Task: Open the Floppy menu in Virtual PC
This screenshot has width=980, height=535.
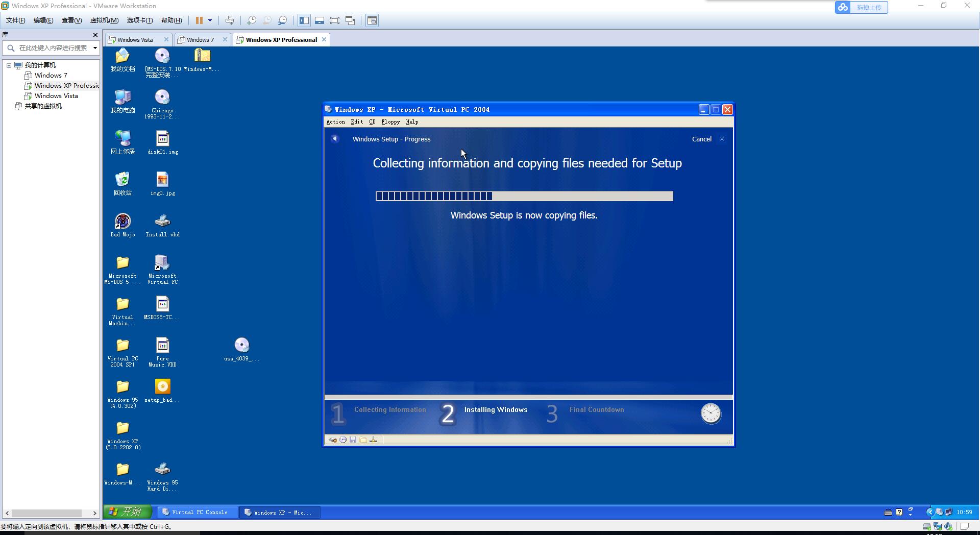Action: 390,122
